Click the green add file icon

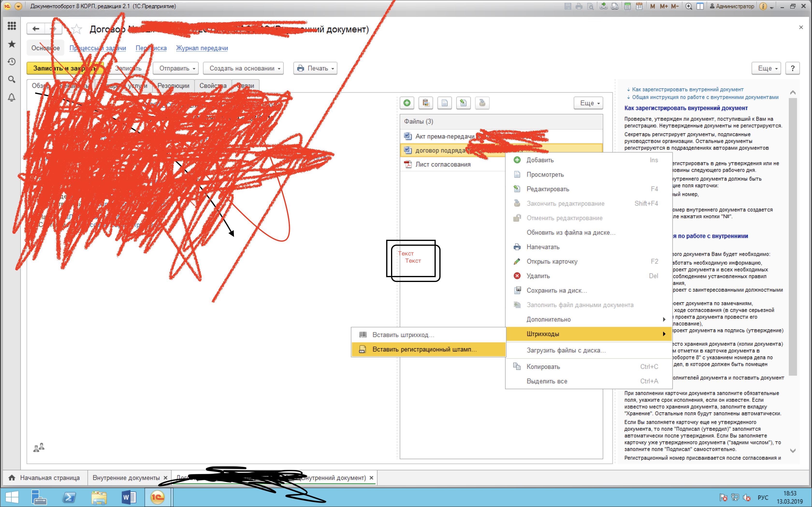[x=407, y=103]
